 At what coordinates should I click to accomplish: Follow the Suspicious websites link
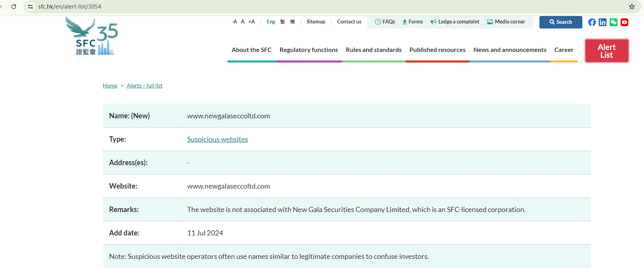217,139
